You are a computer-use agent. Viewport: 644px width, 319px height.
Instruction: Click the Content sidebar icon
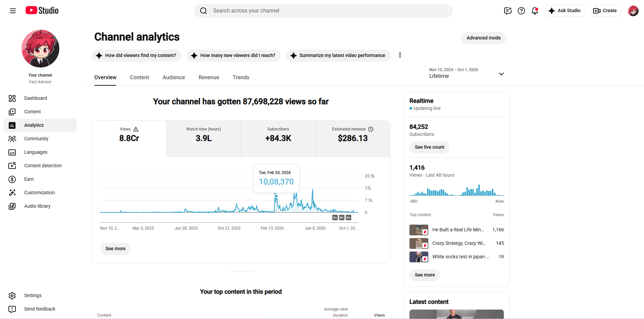12,112
